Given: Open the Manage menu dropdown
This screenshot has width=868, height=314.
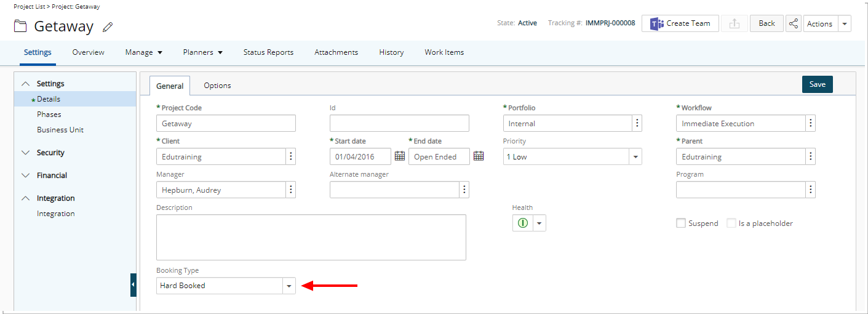Looking at the screenshot, I should pyautogui.click(x=144, y=52).
